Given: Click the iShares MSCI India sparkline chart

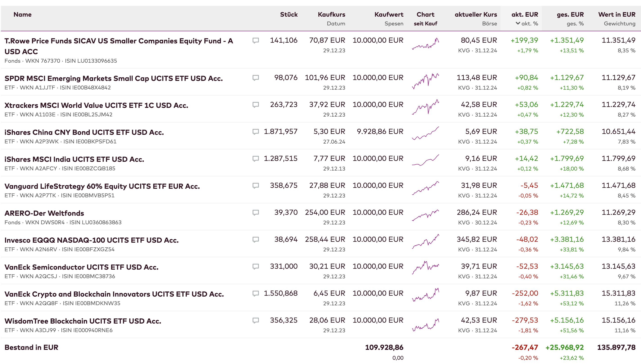Looking at the screenshot, I should pyautogui.click(x=425, y=160).
